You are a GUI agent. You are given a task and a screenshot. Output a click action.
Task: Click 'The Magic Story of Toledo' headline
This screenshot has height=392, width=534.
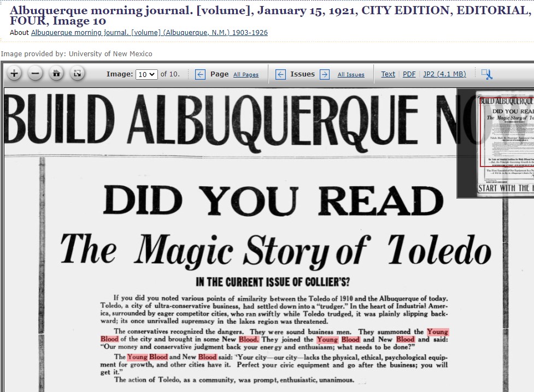pos(275,252)
